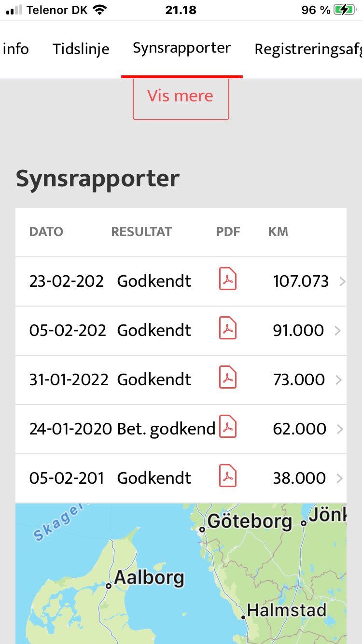Image resolution: width=362 pixels, height=644 pixels.
Task: Open PDF icon for 24-01-2020 inspection
Action: [x=228, y=428]
